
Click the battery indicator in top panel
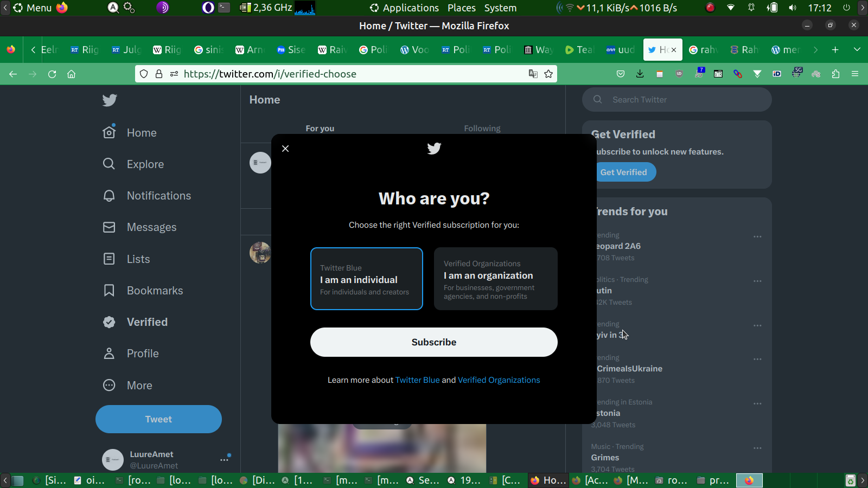772,8
